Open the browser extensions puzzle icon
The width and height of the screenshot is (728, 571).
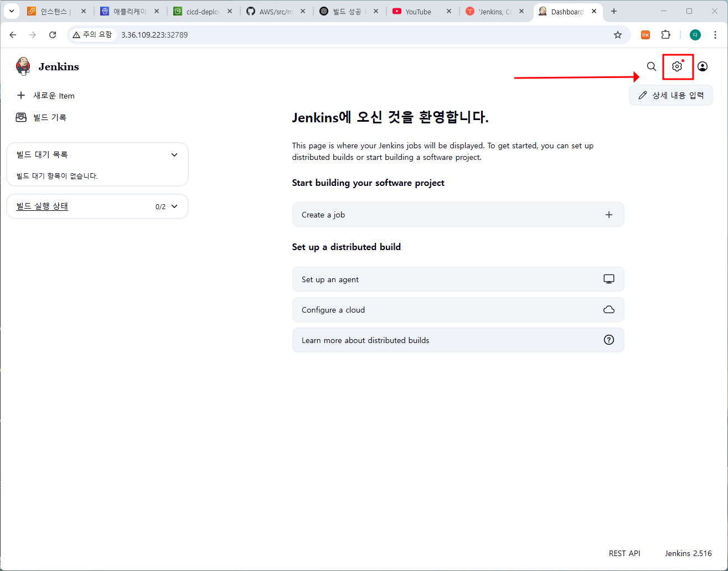(666, 35)
